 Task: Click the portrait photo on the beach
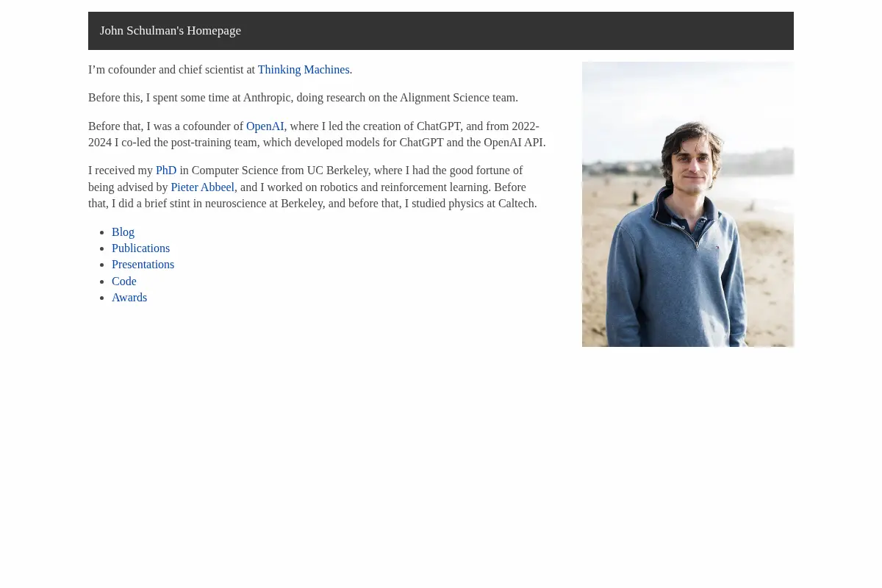pyautogui.click(x=688, y=204)
